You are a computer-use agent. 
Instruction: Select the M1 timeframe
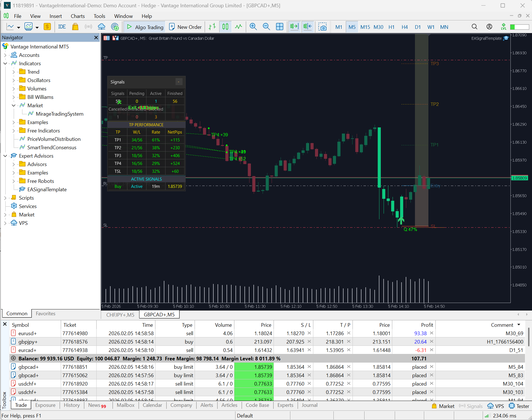(339, 27)
